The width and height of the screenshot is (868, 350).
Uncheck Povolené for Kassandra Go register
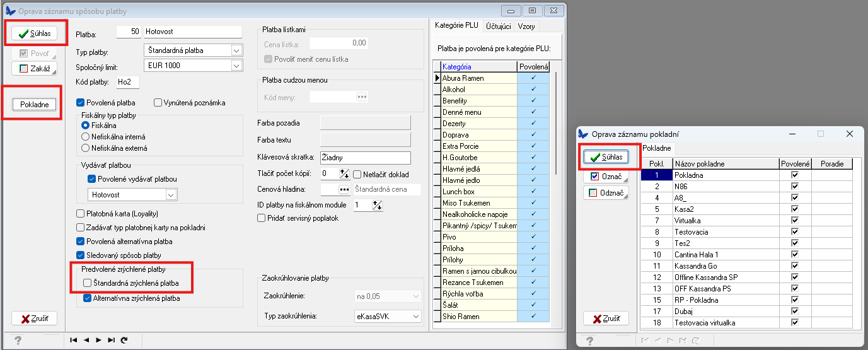tap(794, 266)
